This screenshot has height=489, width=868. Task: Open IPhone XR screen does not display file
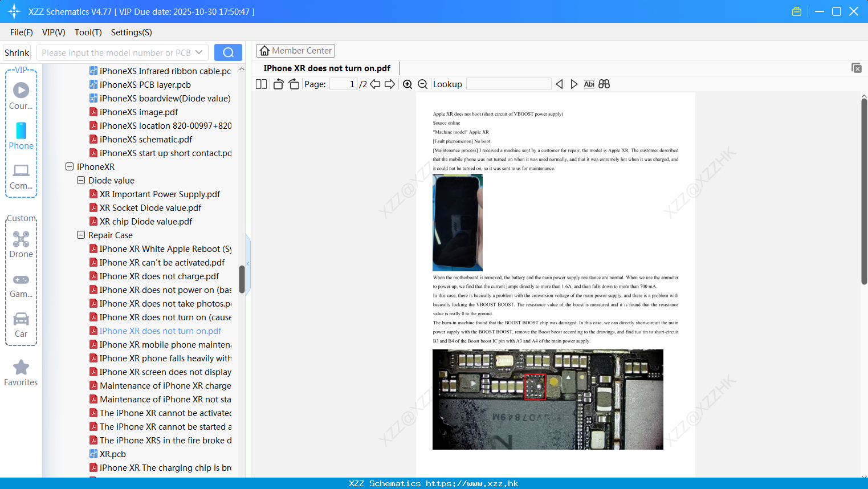point(161,372)
